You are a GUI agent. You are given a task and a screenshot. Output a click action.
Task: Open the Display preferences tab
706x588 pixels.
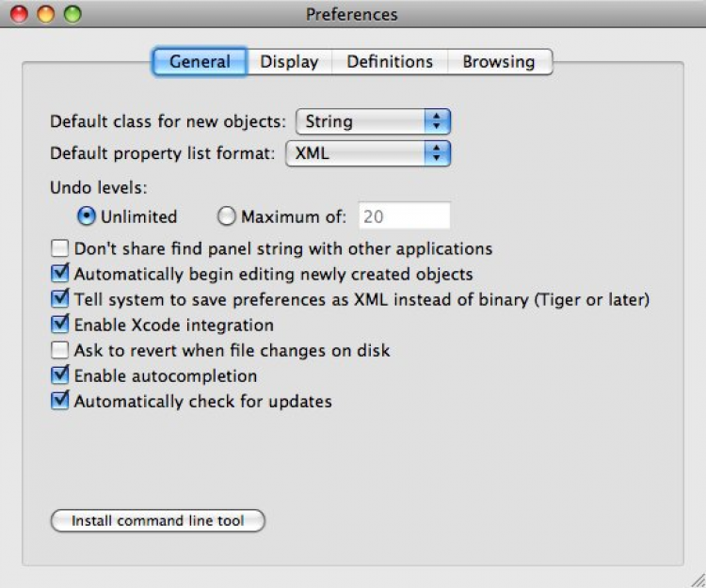click(289, 62)
